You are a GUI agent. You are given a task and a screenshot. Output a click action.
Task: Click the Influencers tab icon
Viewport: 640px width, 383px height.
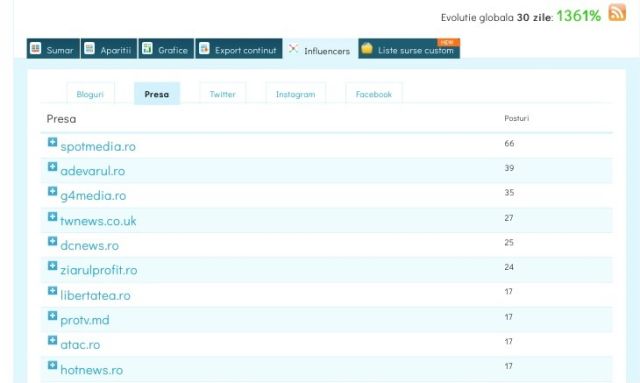coord(293,49)
